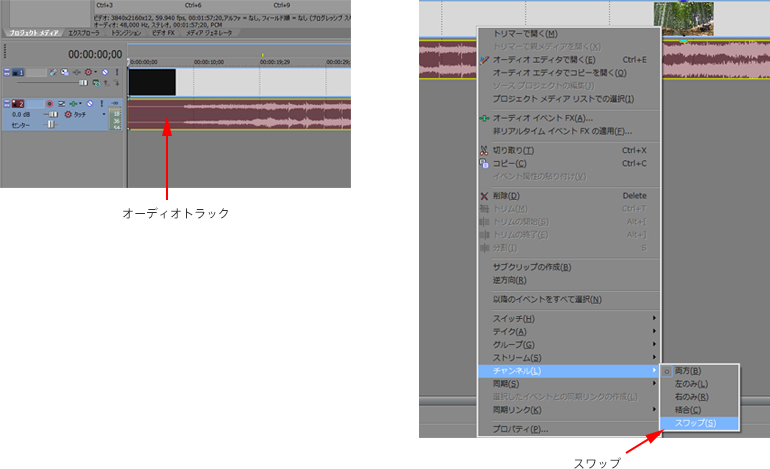Click the green audio event FX icon
Viewport: 770px width, 469px height.
(484, 118)
